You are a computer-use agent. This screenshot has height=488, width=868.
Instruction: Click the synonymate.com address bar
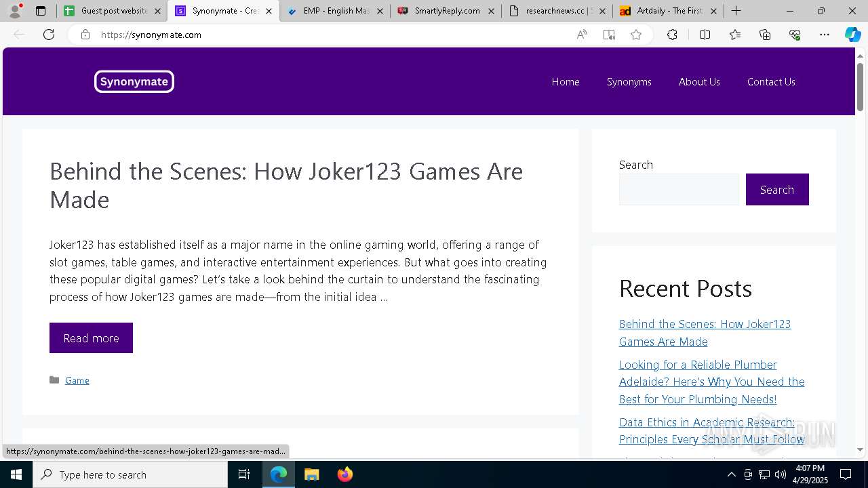pyautogui.click(x=332, y=35)
